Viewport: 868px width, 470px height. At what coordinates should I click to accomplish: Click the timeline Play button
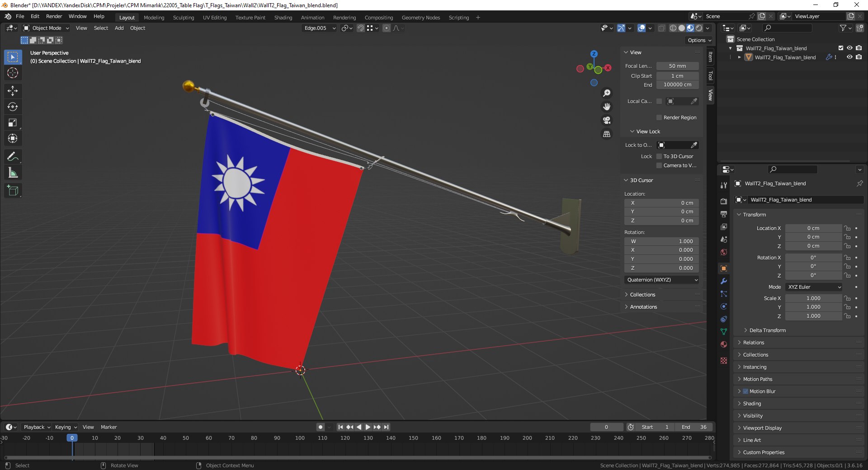click(368, 427)
